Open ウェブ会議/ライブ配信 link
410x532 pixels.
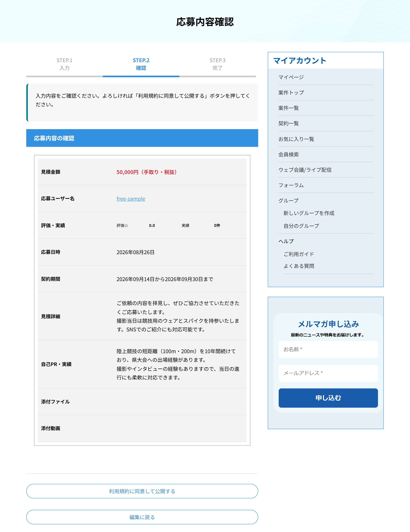click(x=305, y=170)
